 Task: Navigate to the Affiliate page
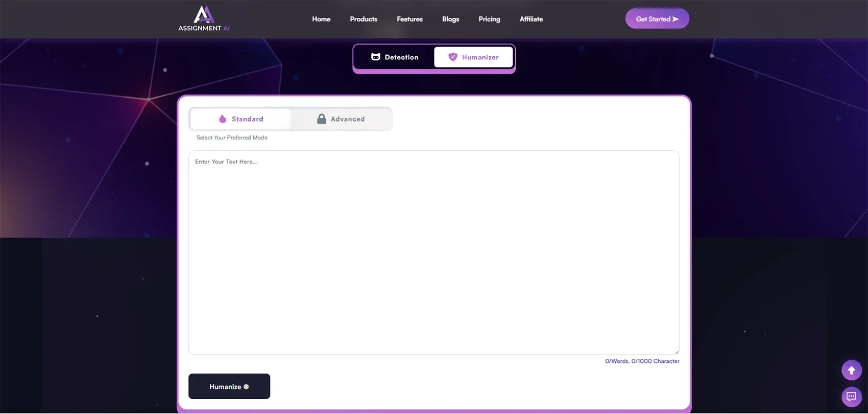click(x=531, y=19)
